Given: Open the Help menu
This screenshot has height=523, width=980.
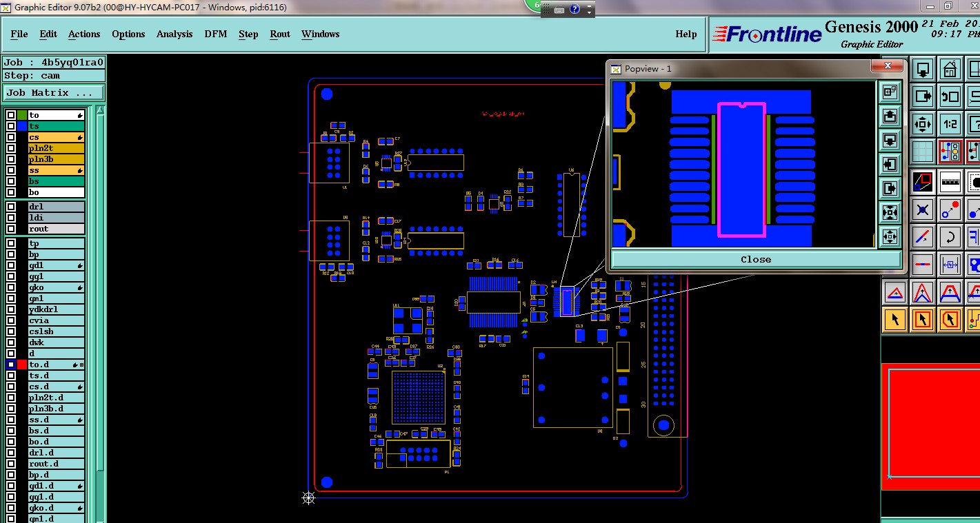Looking at the screenshot, I should pyautogui.click(x=686, y=34).
